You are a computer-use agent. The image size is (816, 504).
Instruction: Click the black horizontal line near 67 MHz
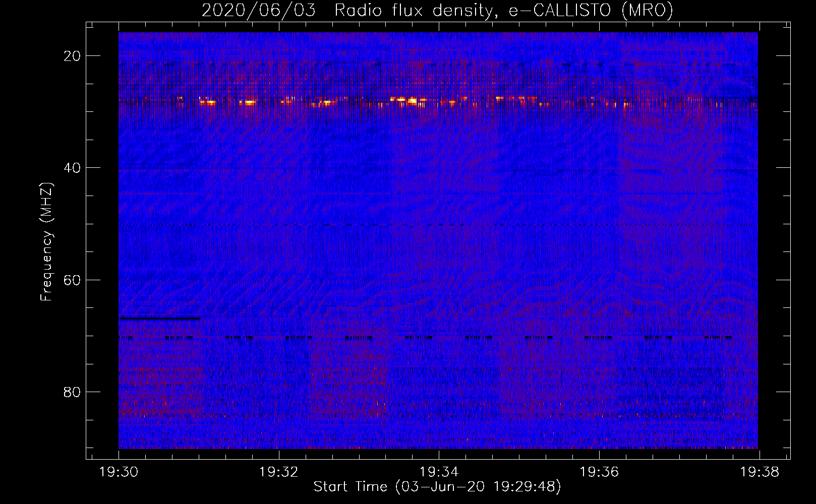tap(160, 319)
